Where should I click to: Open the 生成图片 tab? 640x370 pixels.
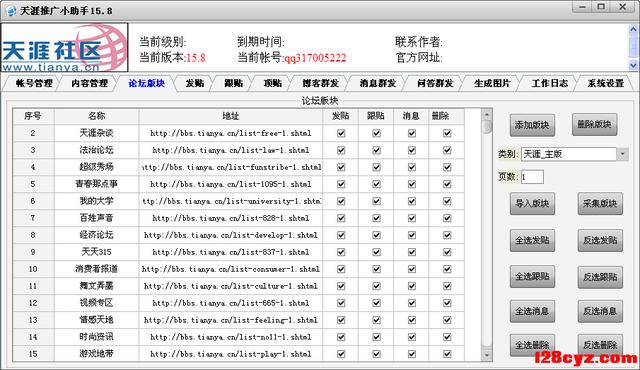coord(492,83)
